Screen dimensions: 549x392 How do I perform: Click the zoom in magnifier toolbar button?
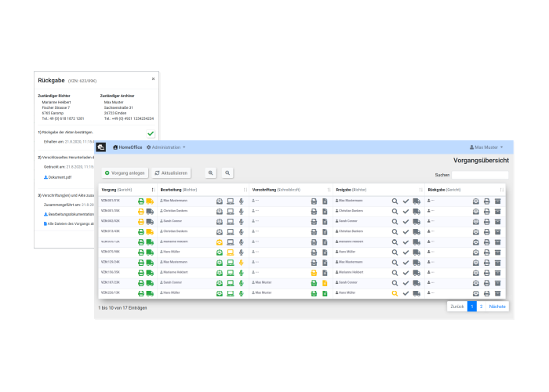tap(210, 172)
